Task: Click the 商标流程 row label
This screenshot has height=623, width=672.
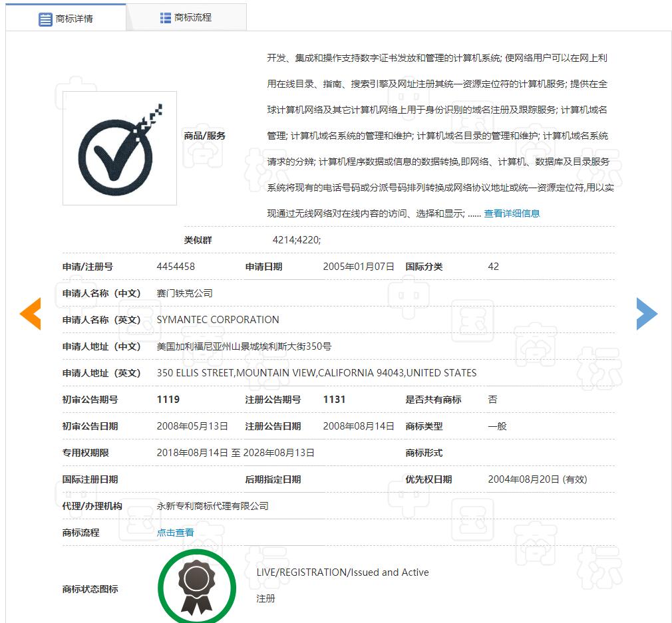Action: coord(81,532)
